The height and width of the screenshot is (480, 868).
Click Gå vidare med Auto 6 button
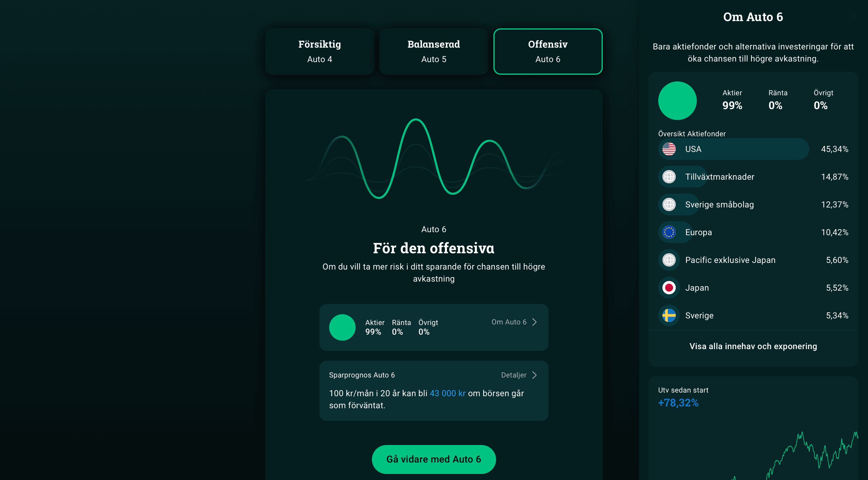[x=434, y=459]
